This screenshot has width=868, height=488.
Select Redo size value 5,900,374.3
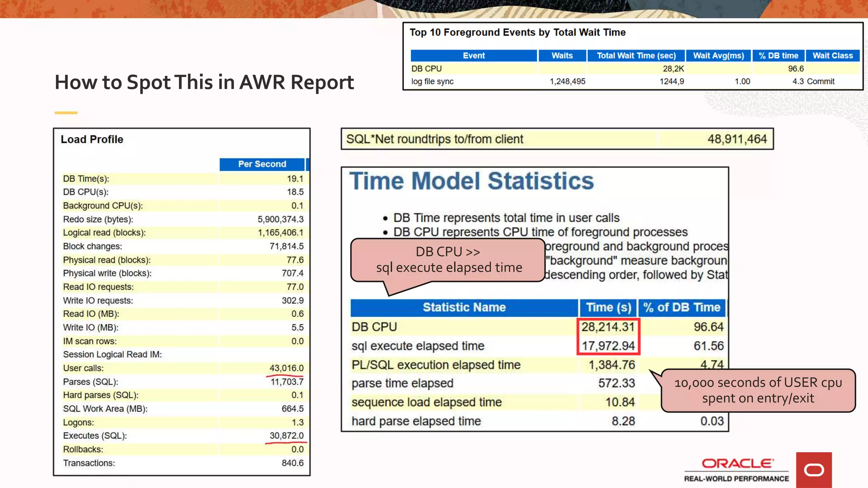pyautogui.click(x=281, y=219)
